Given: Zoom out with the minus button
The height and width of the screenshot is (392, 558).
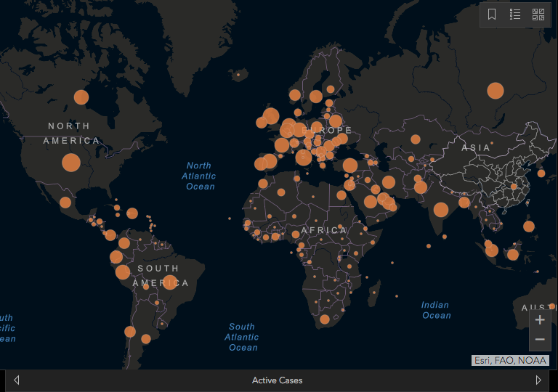Looking at the screenshot, I should click(540, 339).
